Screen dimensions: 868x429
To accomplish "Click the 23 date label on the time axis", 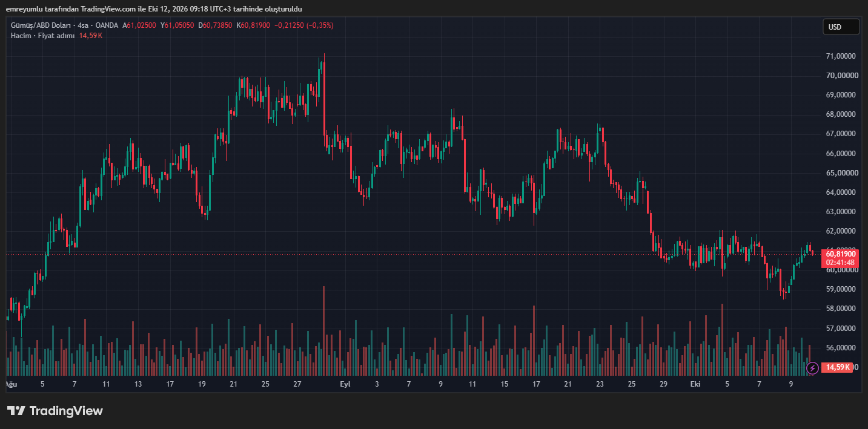I will (600, 384).
